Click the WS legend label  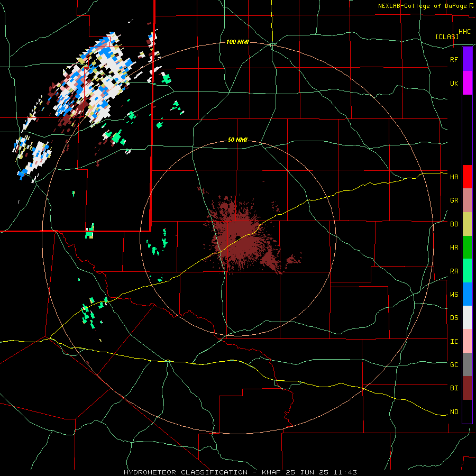pyautogui.click(x=454, y=295)
